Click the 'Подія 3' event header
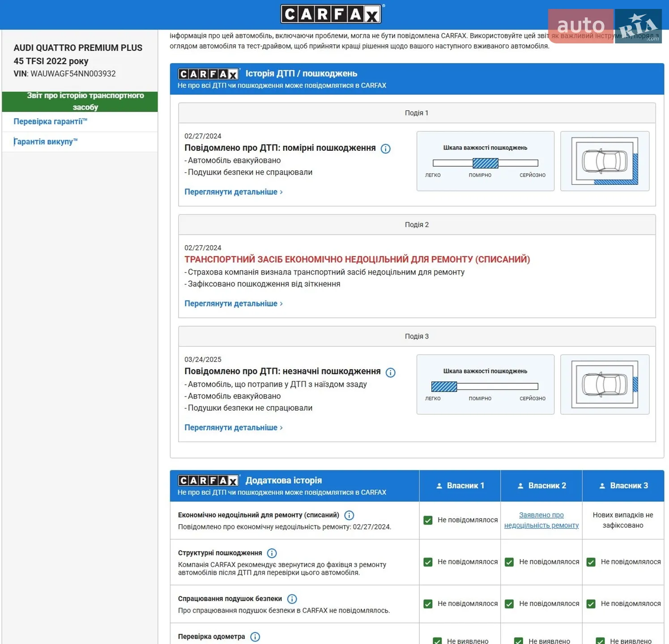This screenshot has width=669, height=644. click(x=417, y=337)
